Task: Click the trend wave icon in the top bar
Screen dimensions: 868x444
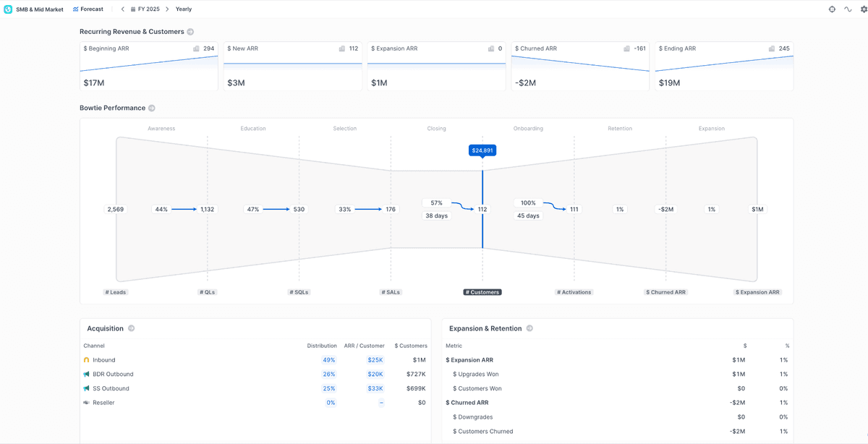Action: pos(848,9)
